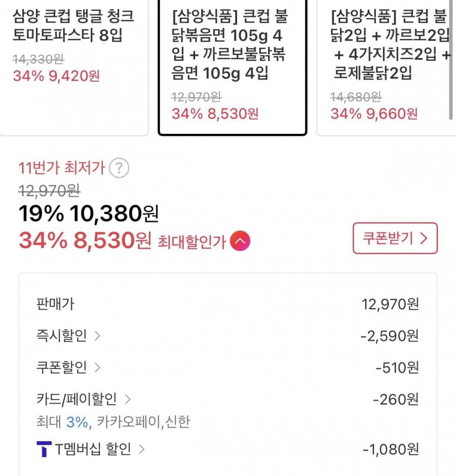Open the 카드/페이할인 details chevron
The height and width of the screenshot is (476, 456).
[127, 399]
